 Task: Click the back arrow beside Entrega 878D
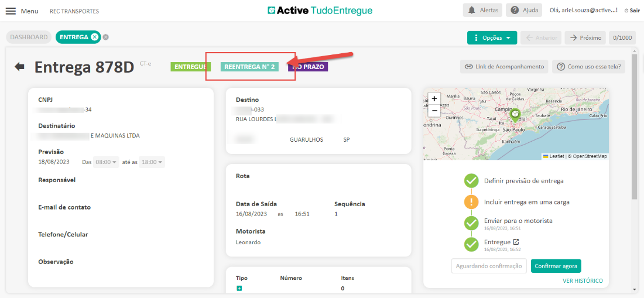tap(19, 67)
